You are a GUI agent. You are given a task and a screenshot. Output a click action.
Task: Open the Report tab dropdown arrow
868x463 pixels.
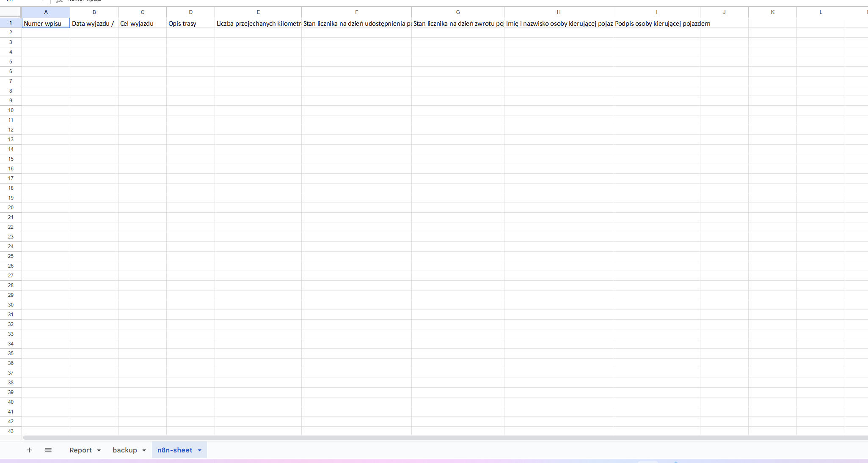pos(99,450)
